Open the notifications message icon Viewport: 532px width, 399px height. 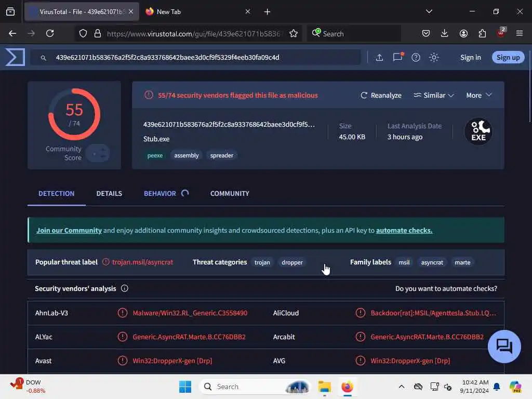tap(397, 57)
